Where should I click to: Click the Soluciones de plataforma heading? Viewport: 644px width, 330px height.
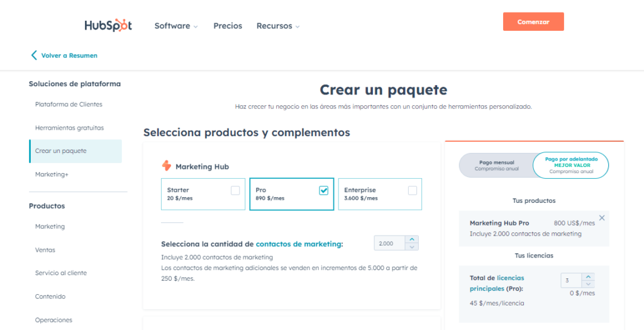click(75, 84)
